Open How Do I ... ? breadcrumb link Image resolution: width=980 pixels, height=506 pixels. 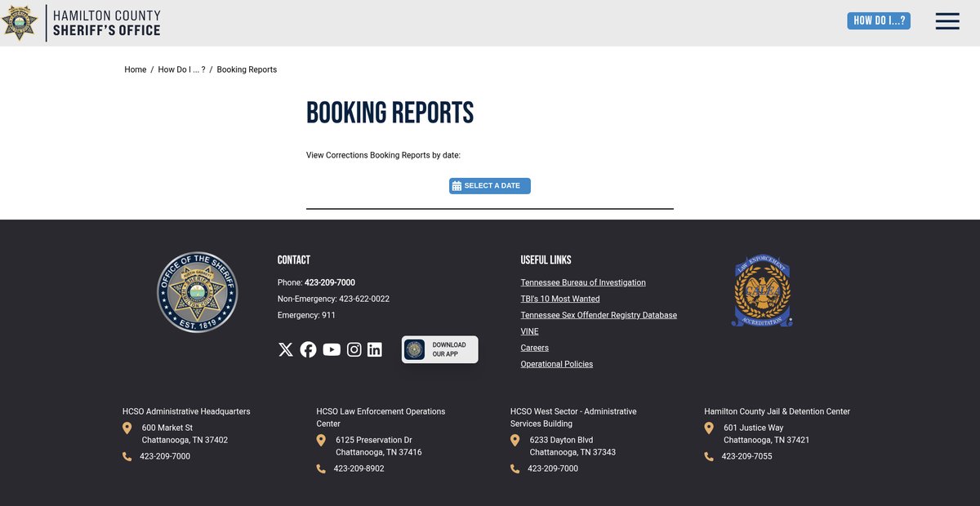(181, 69)
